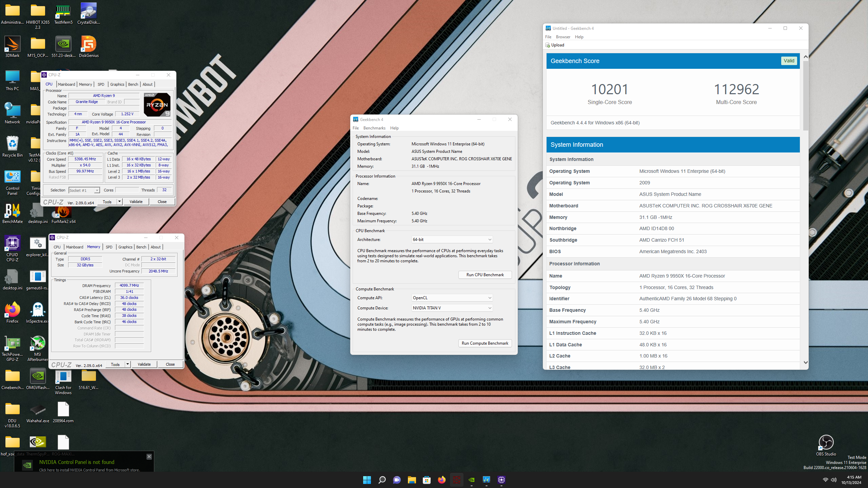Click the About tab in the upper CPU-Z window
The width and height of the screenshot is (868, 488).
click(x=147, y=84)
